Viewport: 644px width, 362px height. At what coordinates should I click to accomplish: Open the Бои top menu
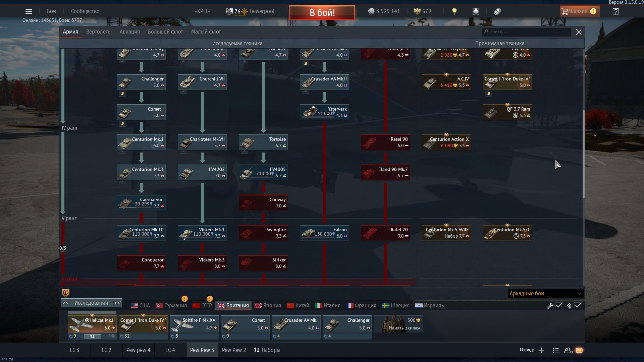pos(51,11)
